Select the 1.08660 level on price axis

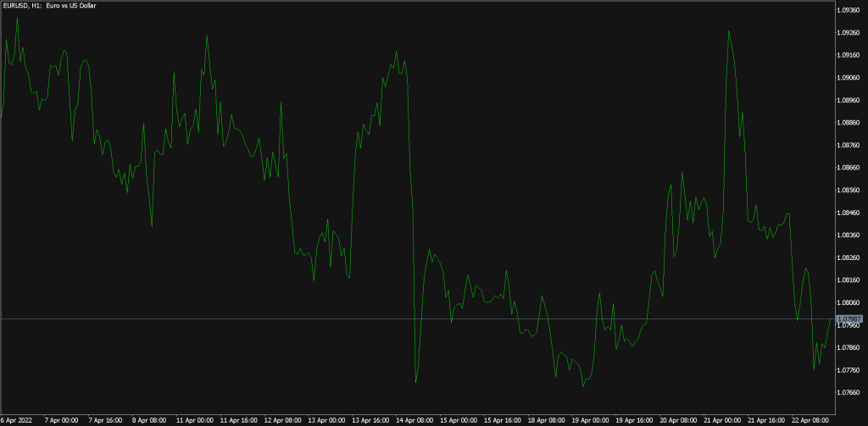[x=849, y=168]
